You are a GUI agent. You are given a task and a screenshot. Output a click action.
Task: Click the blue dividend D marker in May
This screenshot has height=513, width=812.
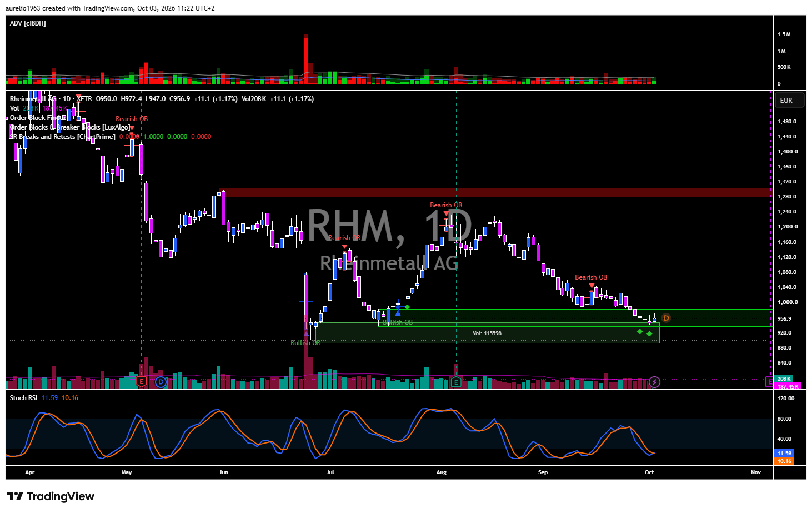(x=161, y=382)
